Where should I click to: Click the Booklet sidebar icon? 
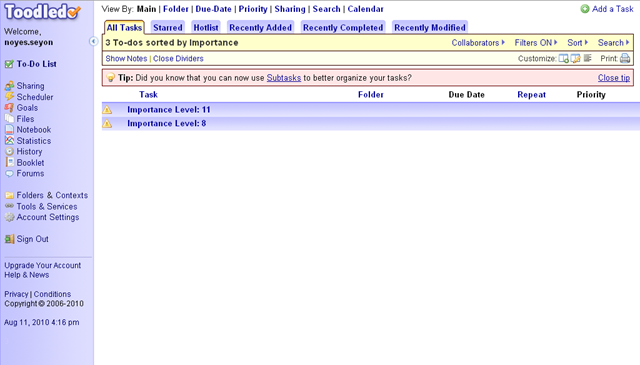(9, 162)
